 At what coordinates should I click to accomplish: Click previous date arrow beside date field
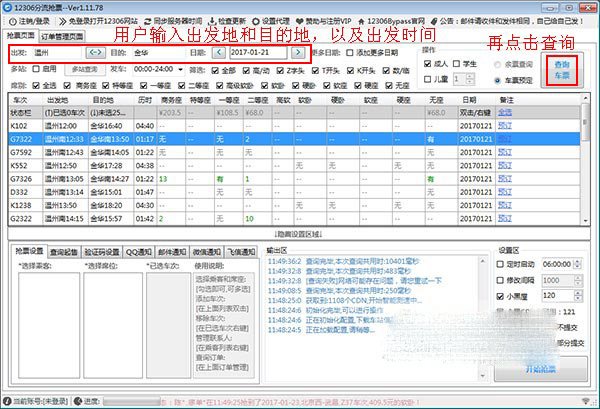[x=220, y=51]
